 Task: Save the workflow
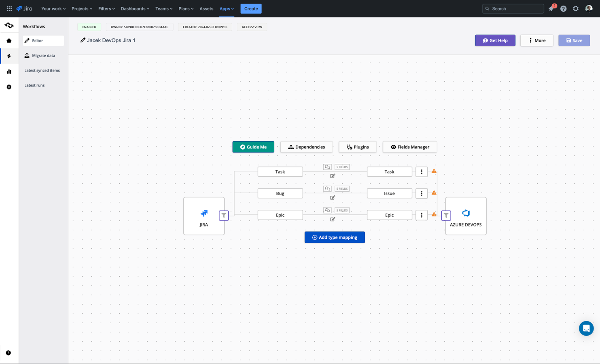click(574, 40)
